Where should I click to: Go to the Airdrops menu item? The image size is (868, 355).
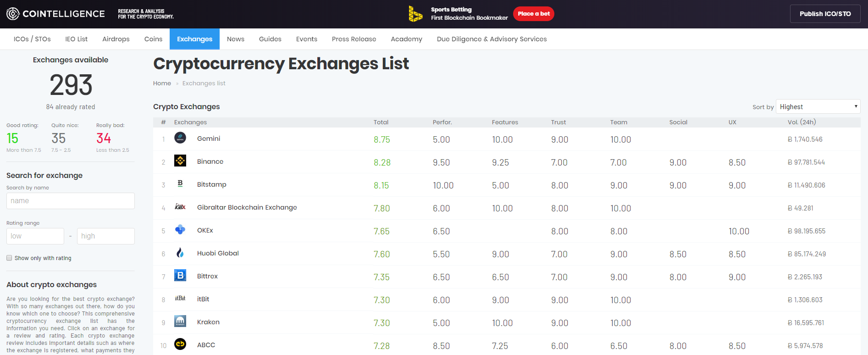click(116, 39)
